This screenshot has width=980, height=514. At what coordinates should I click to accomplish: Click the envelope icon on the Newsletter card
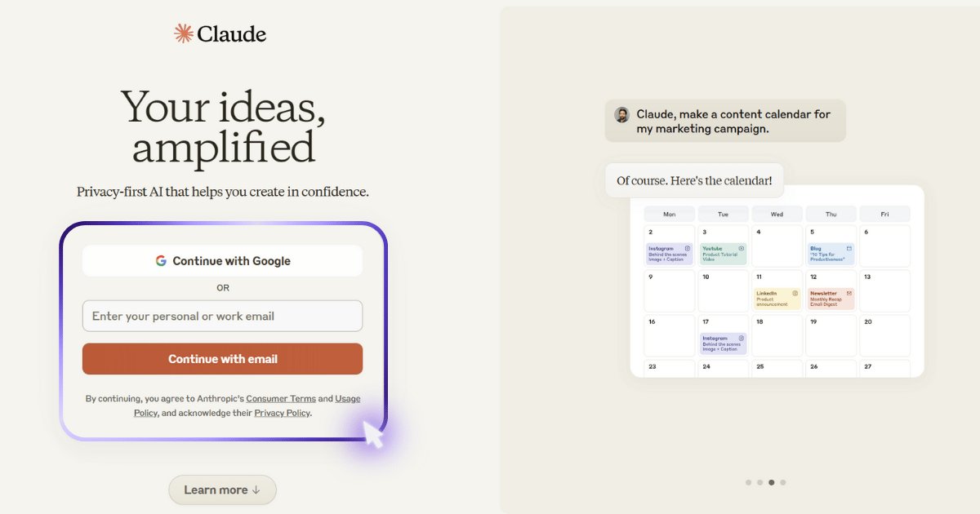(849, 293)
